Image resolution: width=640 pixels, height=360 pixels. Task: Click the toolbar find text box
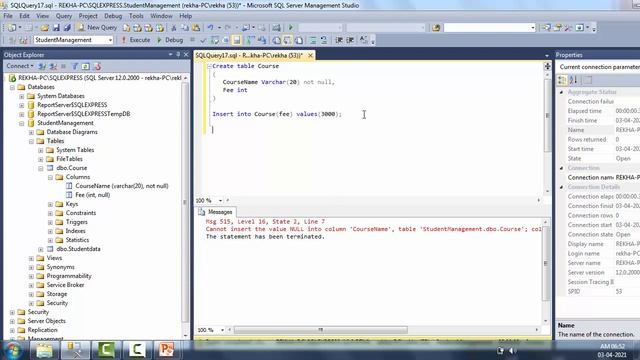click(x=489, y=28)
